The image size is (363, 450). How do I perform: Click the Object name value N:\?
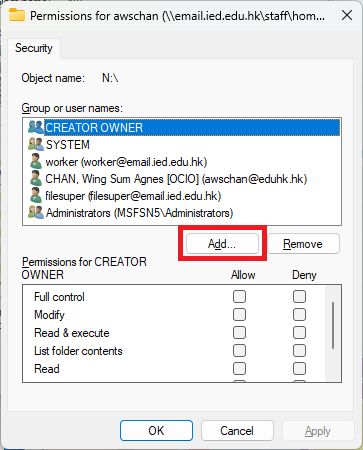[110, 78]
